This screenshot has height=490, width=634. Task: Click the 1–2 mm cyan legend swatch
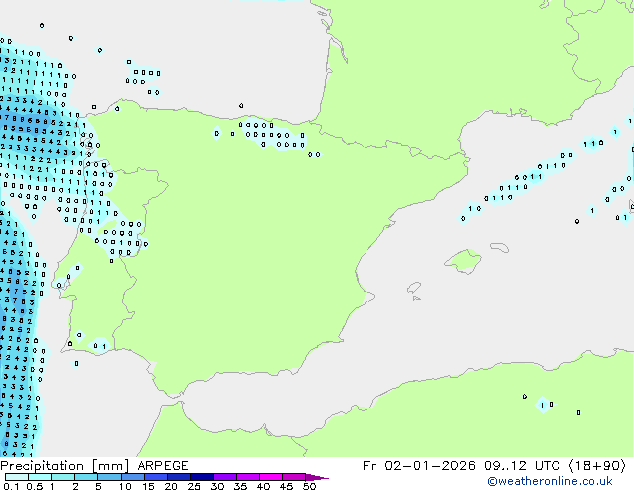coord(63,477)
